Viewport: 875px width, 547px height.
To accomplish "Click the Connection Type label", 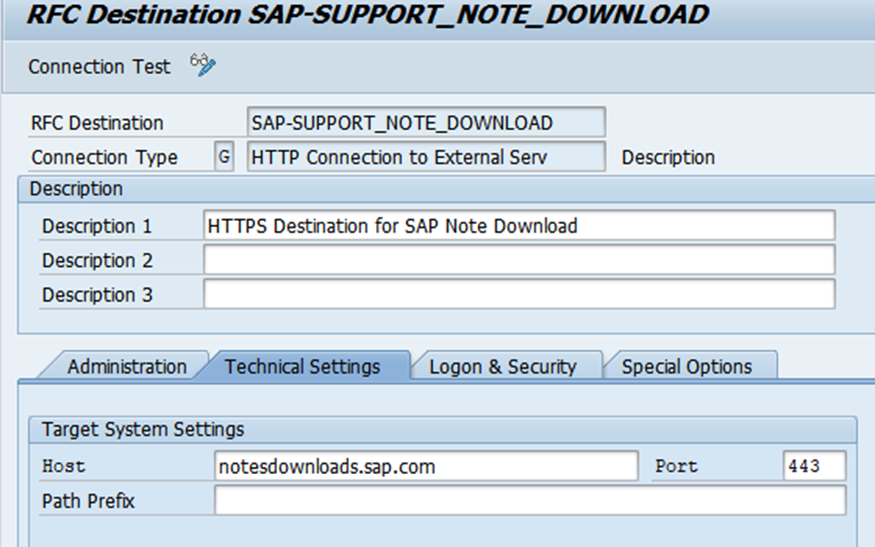I will click(x=104, y=157).
